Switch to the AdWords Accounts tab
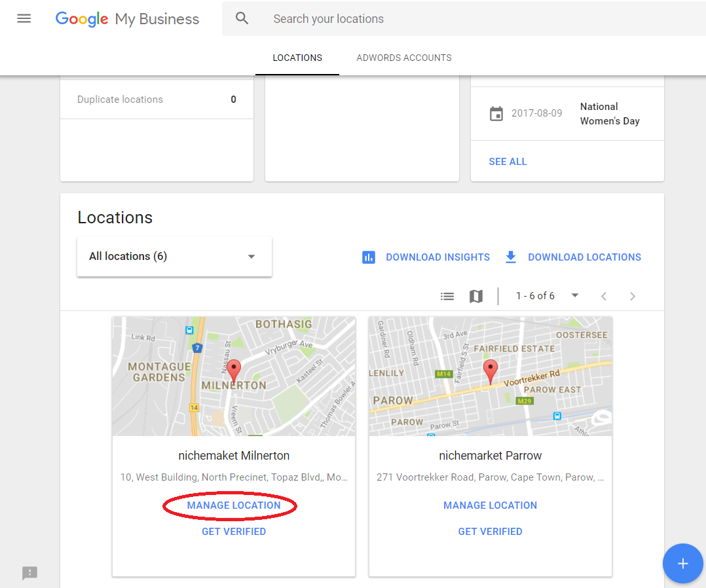This screenshot has width=706, height=588. (x=404, y=58)
